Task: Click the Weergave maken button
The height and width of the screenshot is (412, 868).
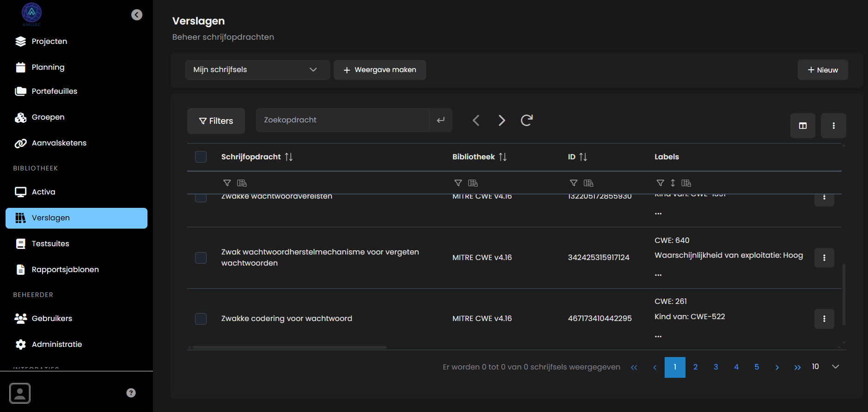Action: coord(379,70)
